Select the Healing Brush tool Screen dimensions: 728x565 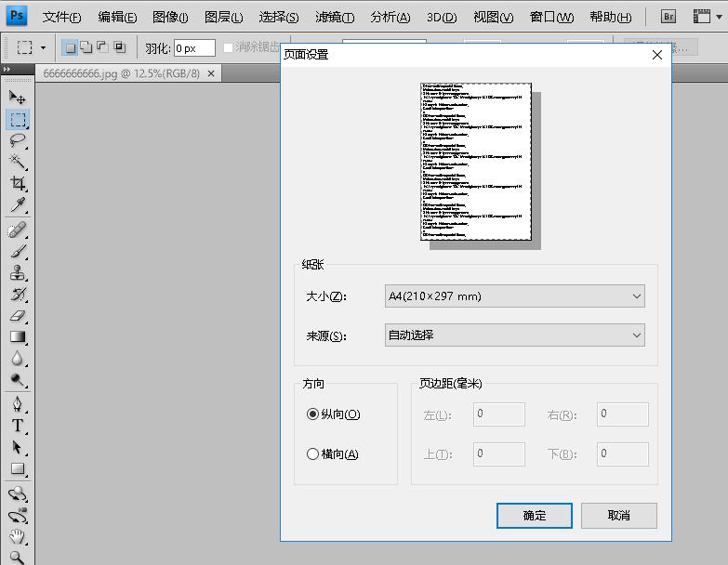click(18, 230)
